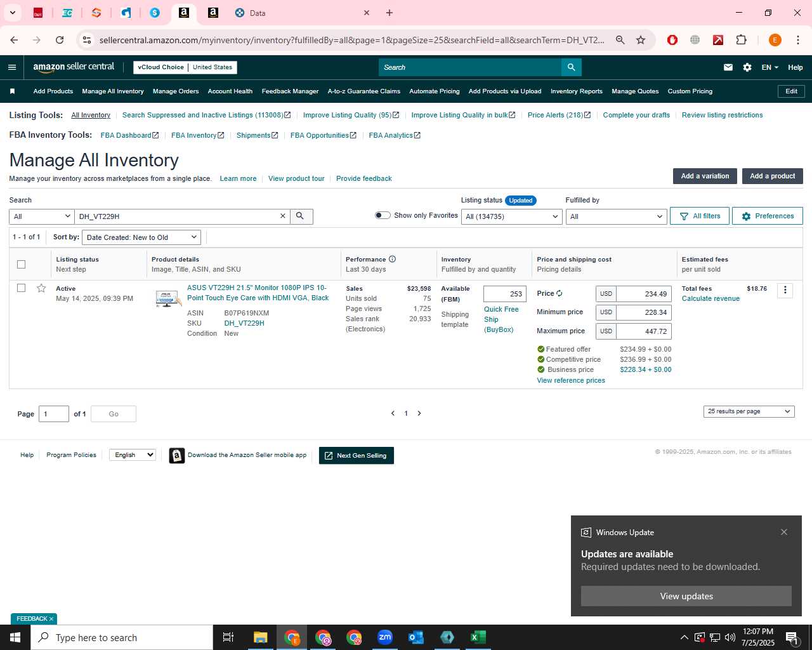
Task: Open the Next Gen Selling button
Action: [357, 455]
